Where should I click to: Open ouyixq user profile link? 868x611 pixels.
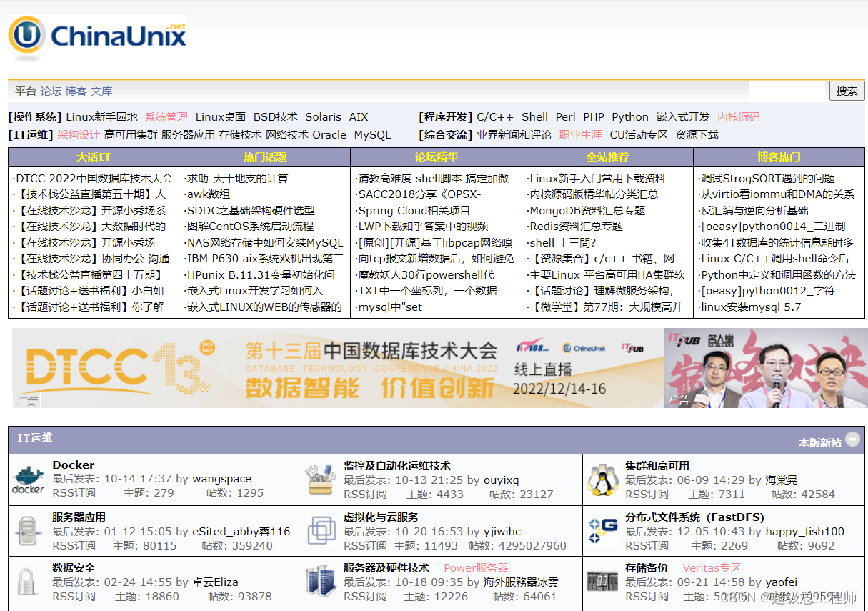[x=502, y=480]
